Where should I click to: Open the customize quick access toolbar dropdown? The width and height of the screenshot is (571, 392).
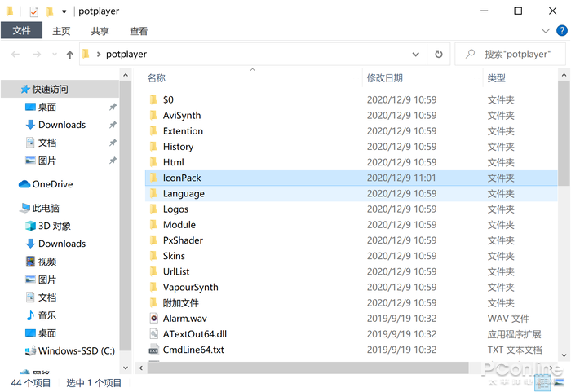point(64,11)
